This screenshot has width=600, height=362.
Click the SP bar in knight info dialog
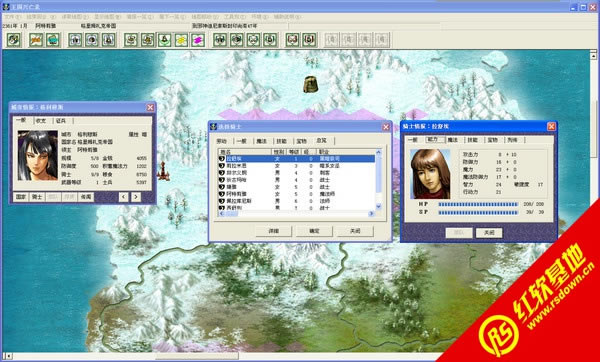click(x=478, y=212)
